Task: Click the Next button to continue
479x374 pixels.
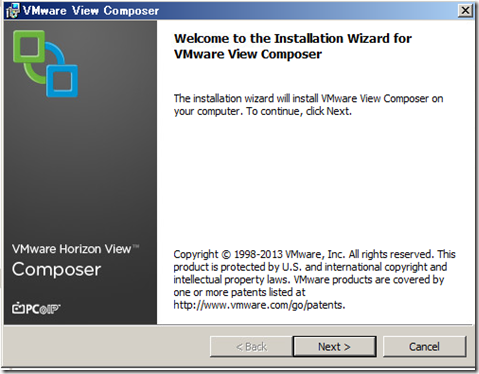Action: [334, 347]
